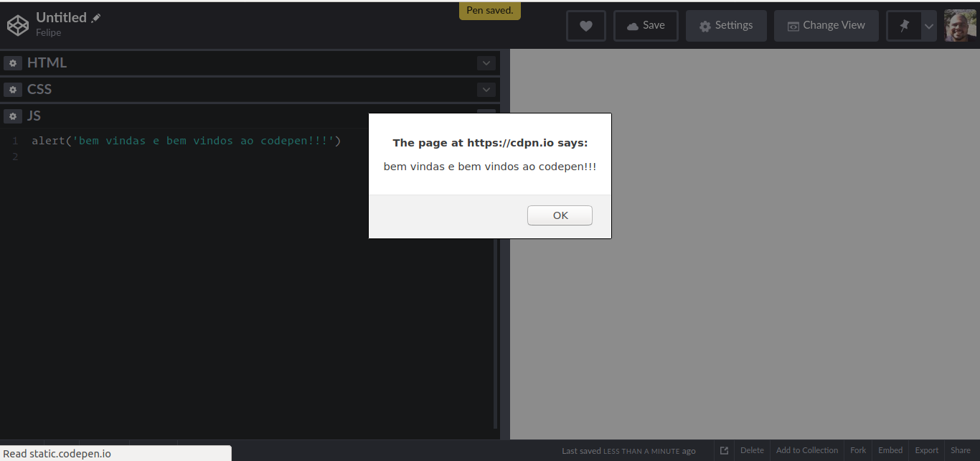The image size is (980, 461).
Task: Open the JS panel settings gear
Action: pyautogui.click(x=13, y=116)
